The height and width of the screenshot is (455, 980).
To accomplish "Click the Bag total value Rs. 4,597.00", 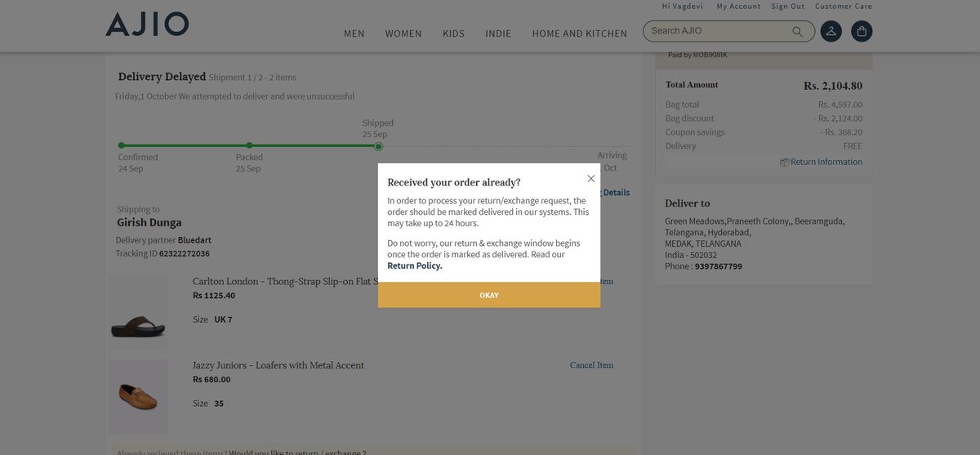I will click(x=840, y=105).
